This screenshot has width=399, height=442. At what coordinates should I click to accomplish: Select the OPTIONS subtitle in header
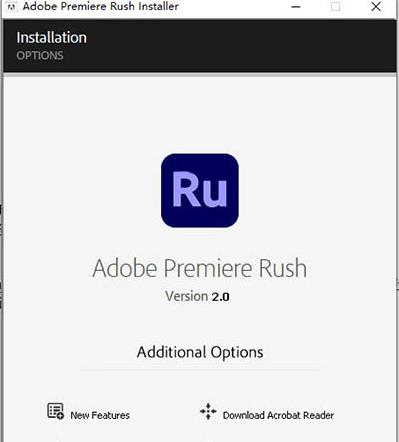click(40, 55)
